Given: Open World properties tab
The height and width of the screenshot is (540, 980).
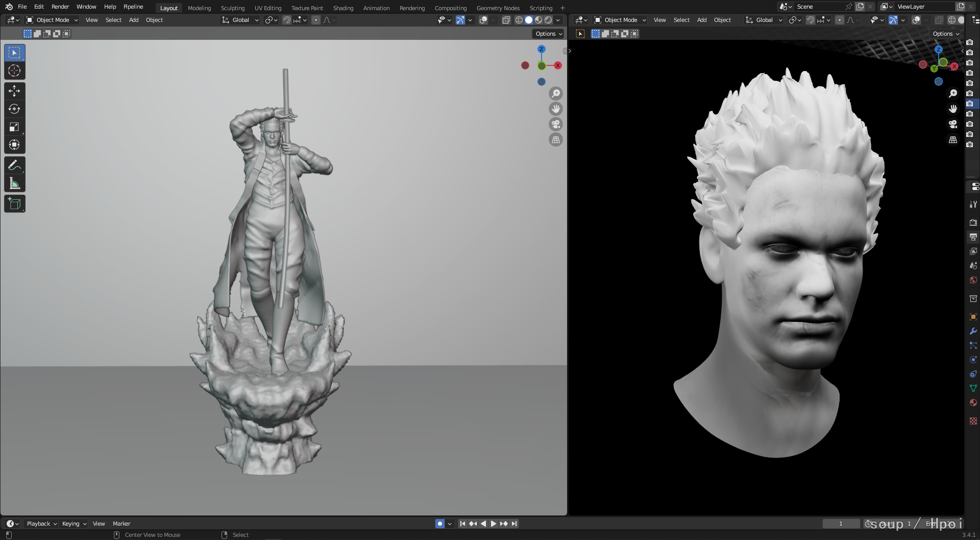Looking at the screenshot, I should point(973,280).
